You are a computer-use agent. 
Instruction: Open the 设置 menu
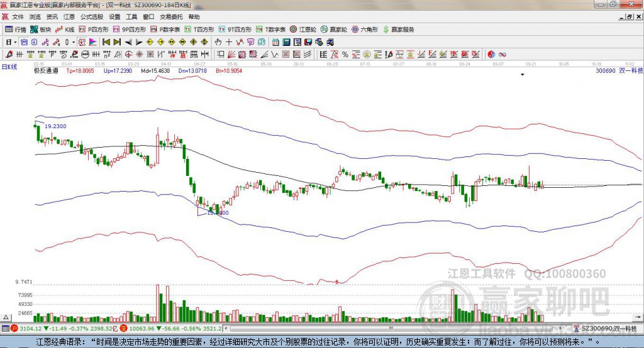114,17
